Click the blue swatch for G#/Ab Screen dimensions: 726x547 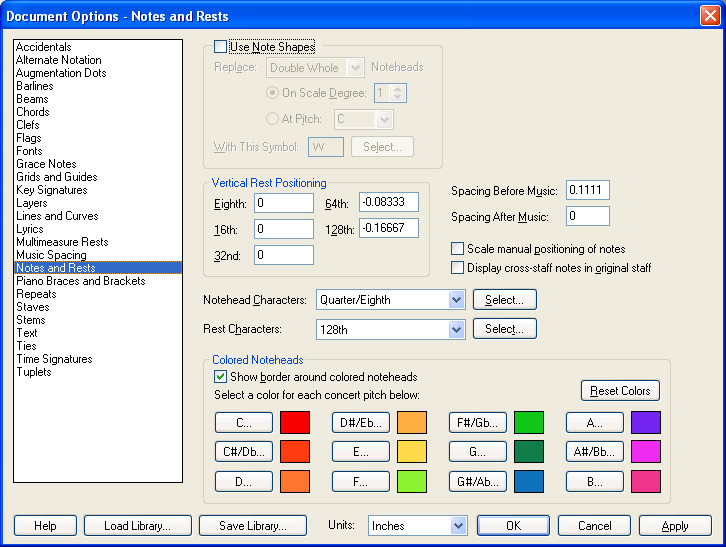(x=529, y=480)
